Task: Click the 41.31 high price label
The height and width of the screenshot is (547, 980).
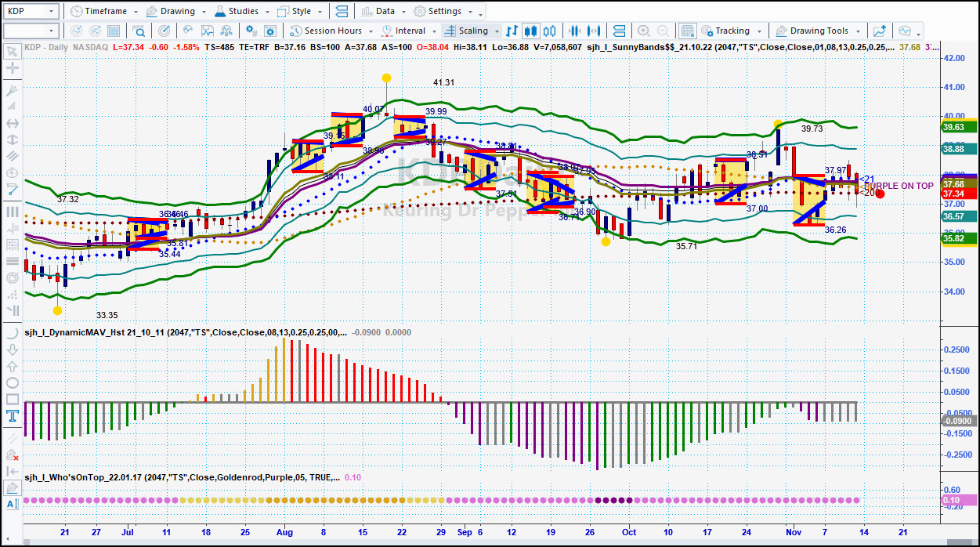Action: point(443,82)
